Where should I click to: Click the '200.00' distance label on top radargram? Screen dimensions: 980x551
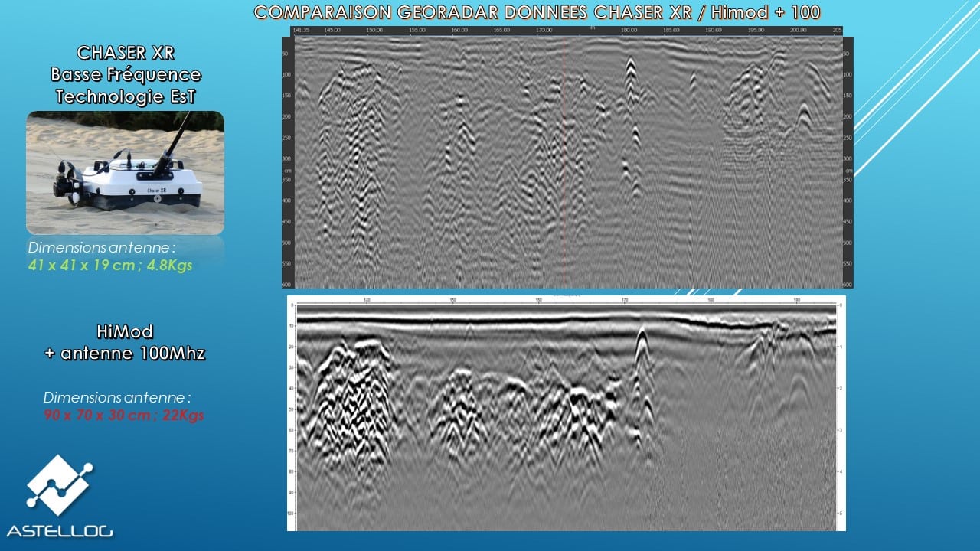798,30
